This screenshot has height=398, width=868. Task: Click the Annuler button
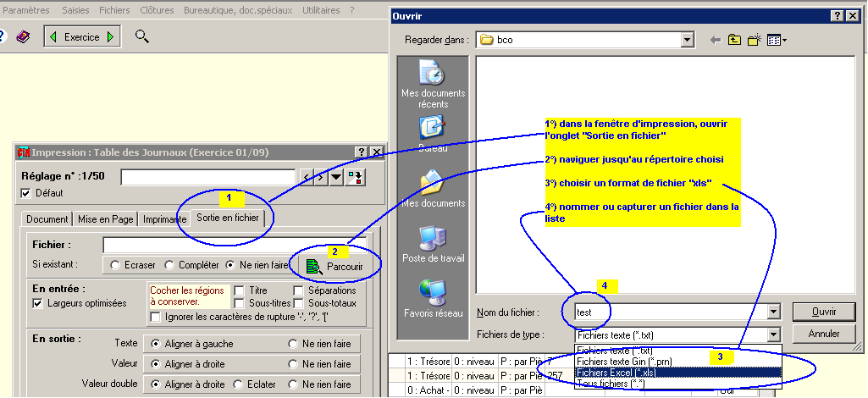click(824, 334)
